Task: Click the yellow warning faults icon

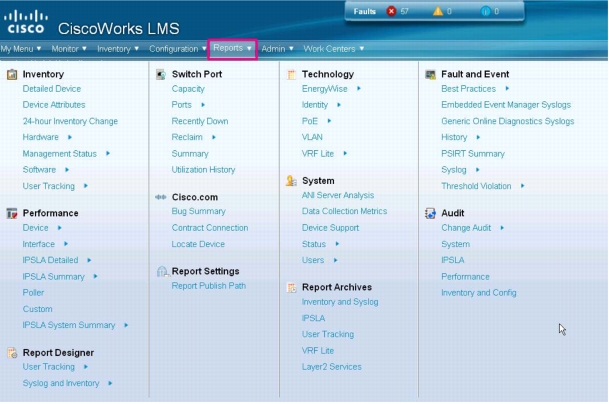Action: coord(438,11)
